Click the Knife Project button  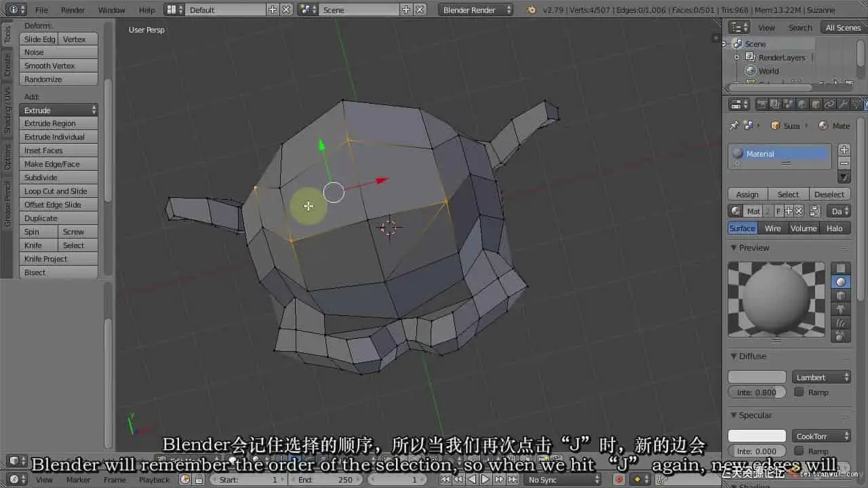click(x=59, y=259)
